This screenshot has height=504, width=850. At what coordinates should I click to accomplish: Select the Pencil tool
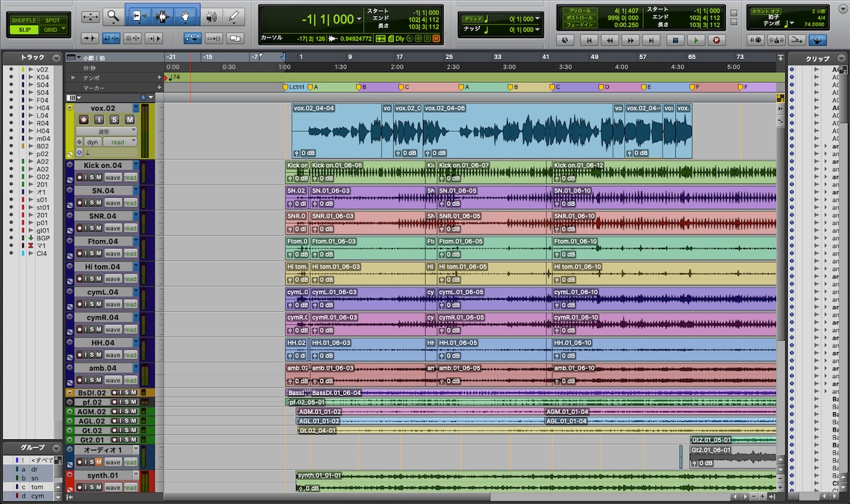pos(235,15)
